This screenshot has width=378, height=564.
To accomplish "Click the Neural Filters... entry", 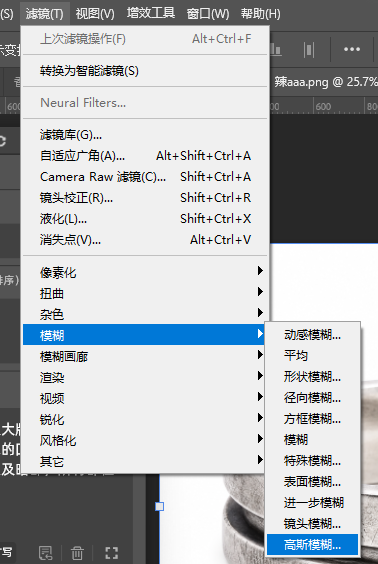I will pos(145,103).
